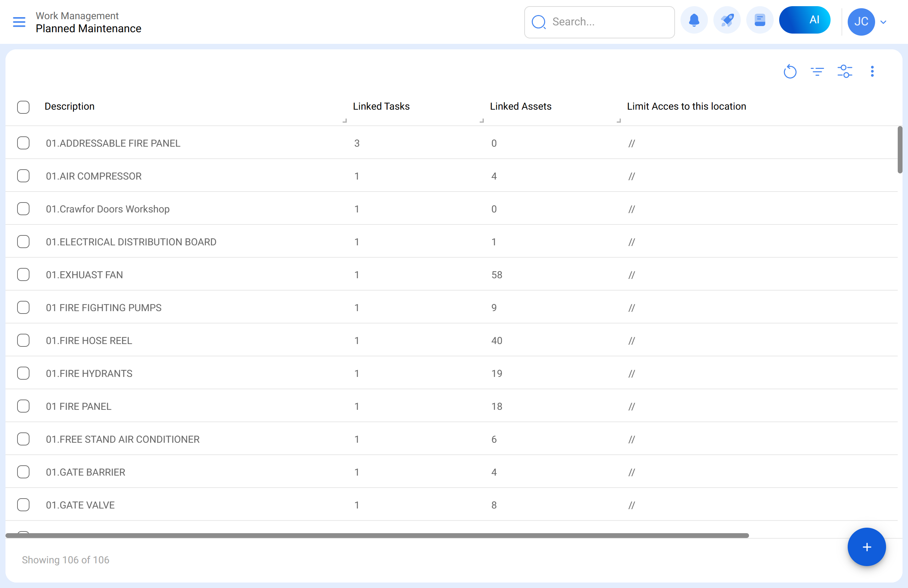
Task: Open column settings sliders icon
Action: pos(845,71)
